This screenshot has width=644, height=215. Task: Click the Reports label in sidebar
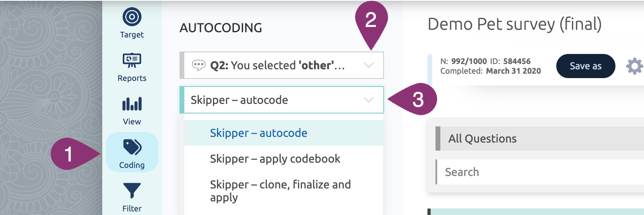pos(132,78)
